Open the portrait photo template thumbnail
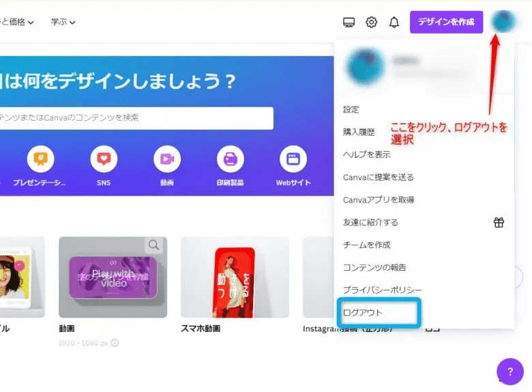Image resolution: width=532 pixels, height=392 pixels. (x=23, y=277)
